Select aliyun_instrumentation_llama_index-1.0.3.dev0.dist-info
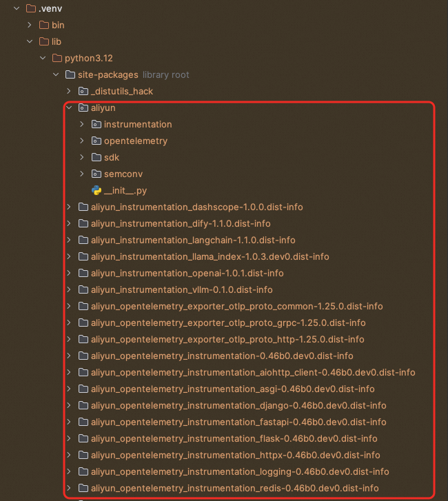This screenshot has height=501, width=448. 210,256
